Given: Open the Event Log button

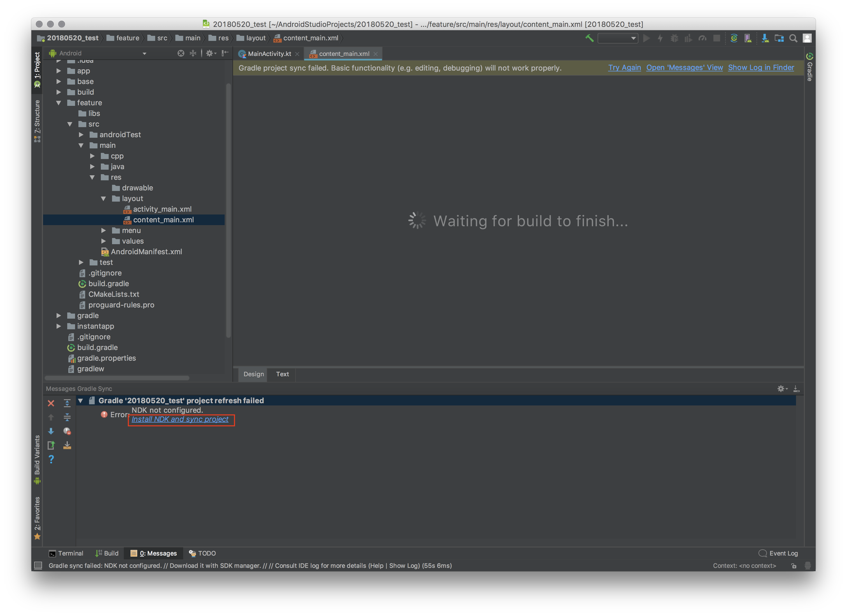Looking at the screenshot, I should click(778, 553).
